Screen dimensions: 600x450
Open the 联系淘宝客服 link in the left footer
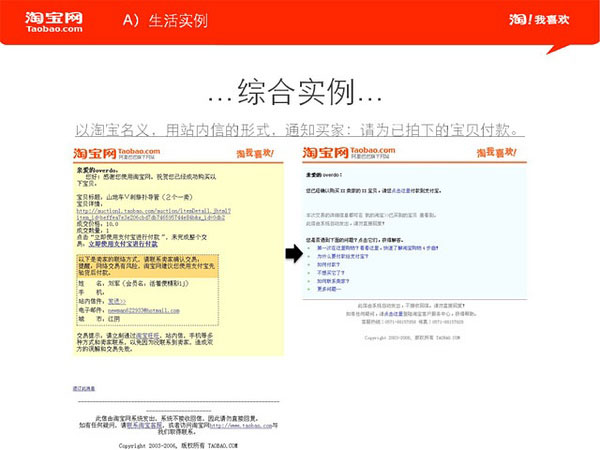click(x=144, y=425)
